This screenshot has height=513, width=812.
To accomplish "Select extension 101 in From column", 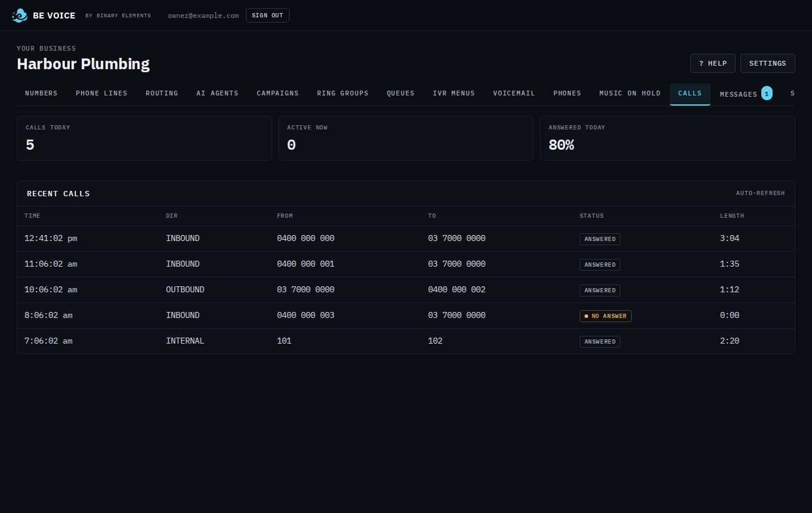I will coord(284,341).
